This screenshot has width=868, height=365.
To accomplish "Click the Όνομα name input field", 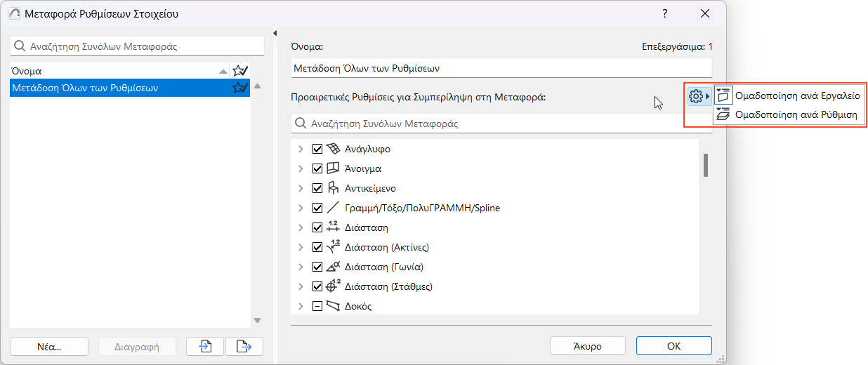I will click(x=501, y=68).
